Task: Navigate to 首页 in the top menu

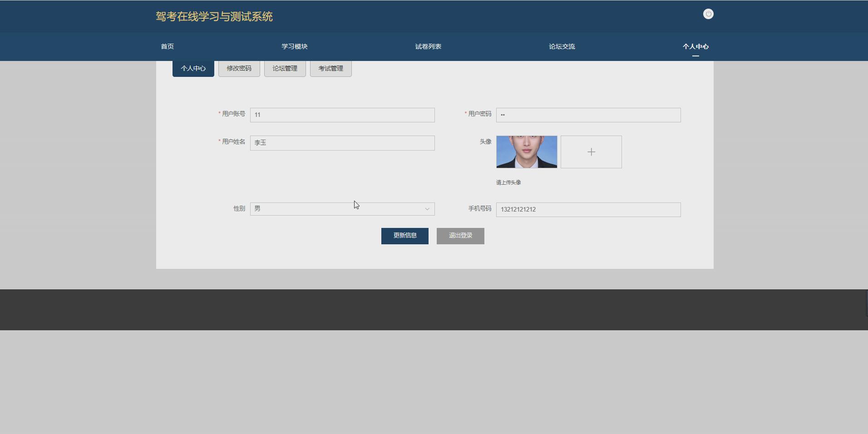Action: pyautogui.click(x=167, y=46)
